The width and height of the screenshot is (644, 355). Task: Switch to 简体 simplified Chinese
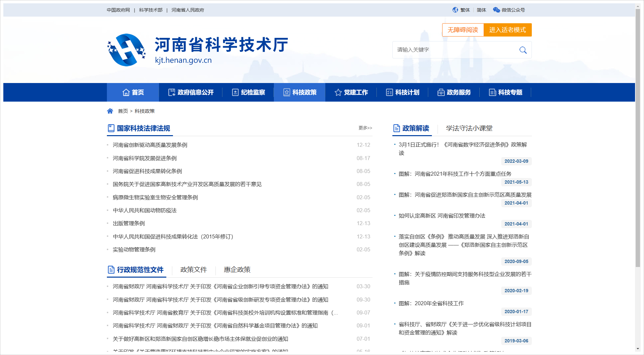[x=481, y=10]
